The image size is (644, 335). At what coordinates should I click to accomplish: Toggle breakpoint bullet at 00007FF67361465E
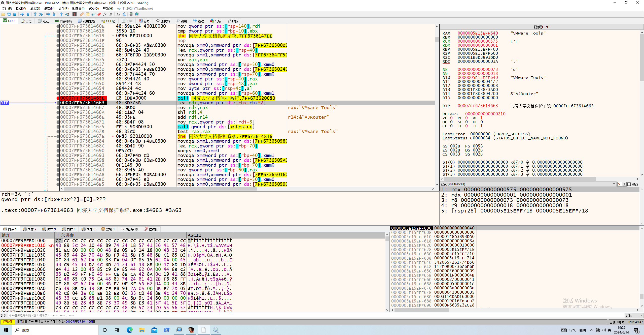point(58,98)
